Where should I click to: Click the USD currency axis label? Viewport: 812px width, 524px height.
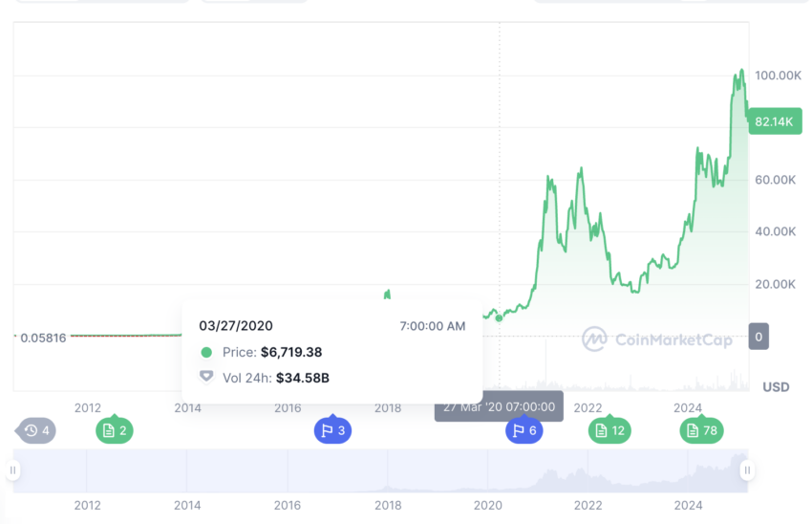pyautogui.click(x=776, y=386)
